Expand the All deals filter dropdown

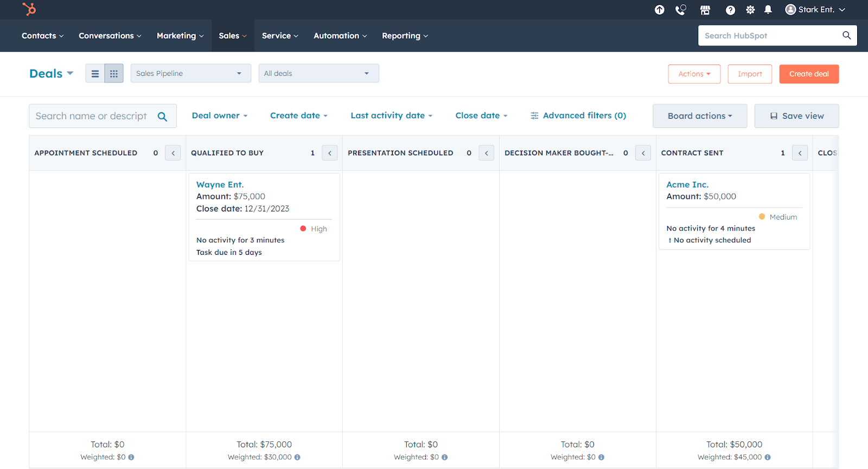[x=318, y=73]
